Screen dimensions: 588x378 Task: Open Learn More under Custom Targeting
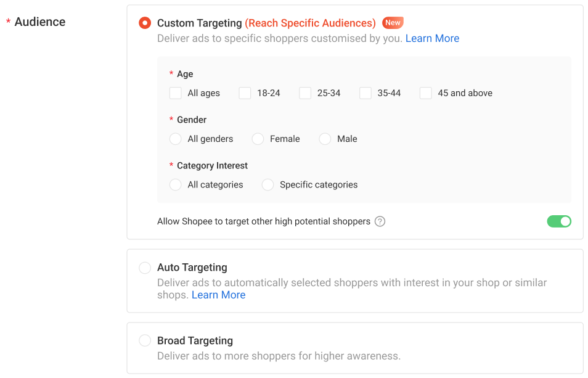coord(433,38)
